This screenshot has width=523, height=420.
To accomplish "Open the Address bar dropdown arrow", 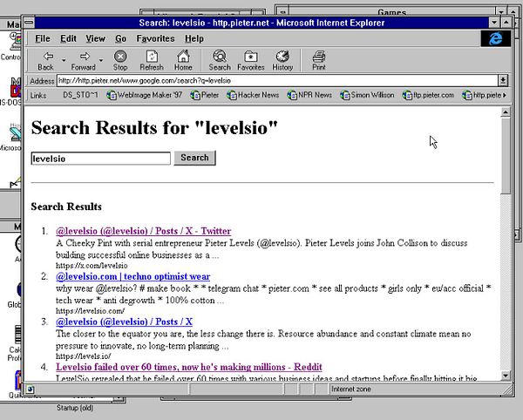I will pyautogui.click(x=503, y=80).
